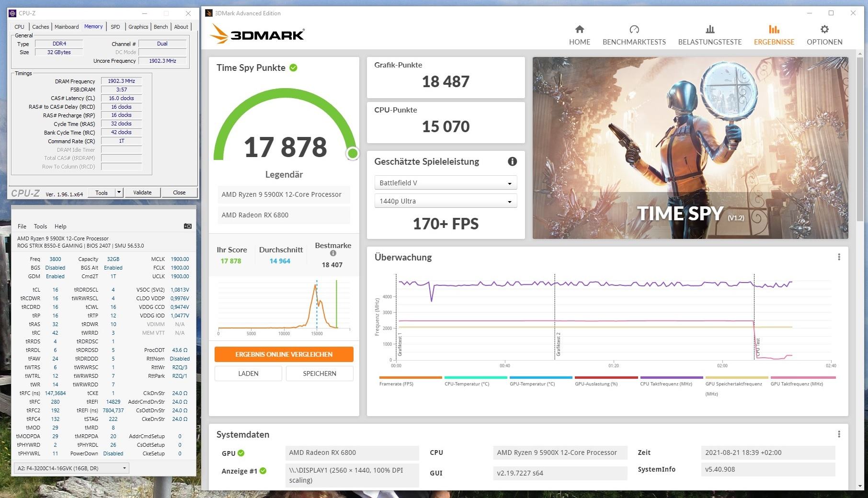Open the Graphics tab in CPU-Z
The height and width of the screenshot is (498, 868).
pos(138,27)
